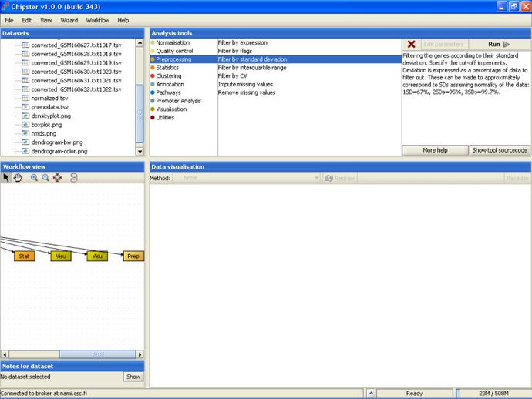Click the image icon beside nmds.png
The image size is (532, 399).
point(25,133)
